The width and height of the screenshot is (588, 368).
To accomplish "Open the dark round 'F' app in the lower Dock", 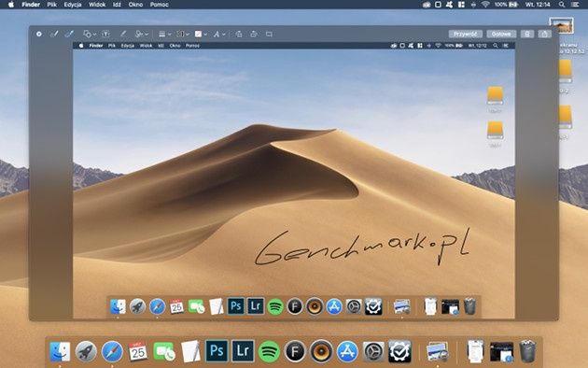I will pyautogui.click(x=295, y=351).
